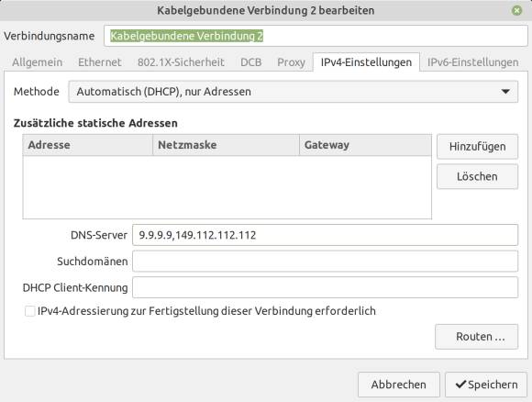Switch to the IPv6-Einstellungen tab
The image size is (532, 402).
472,62
